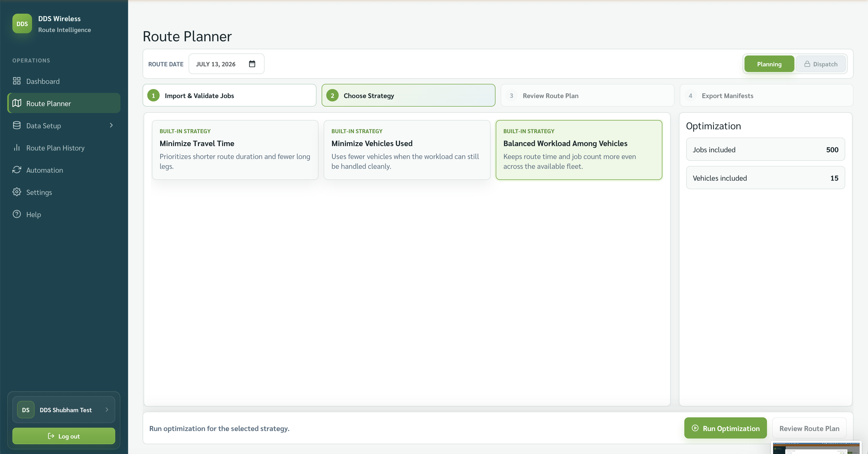
Task: Switch to Dispatch mode
Action: click(820, 64)
